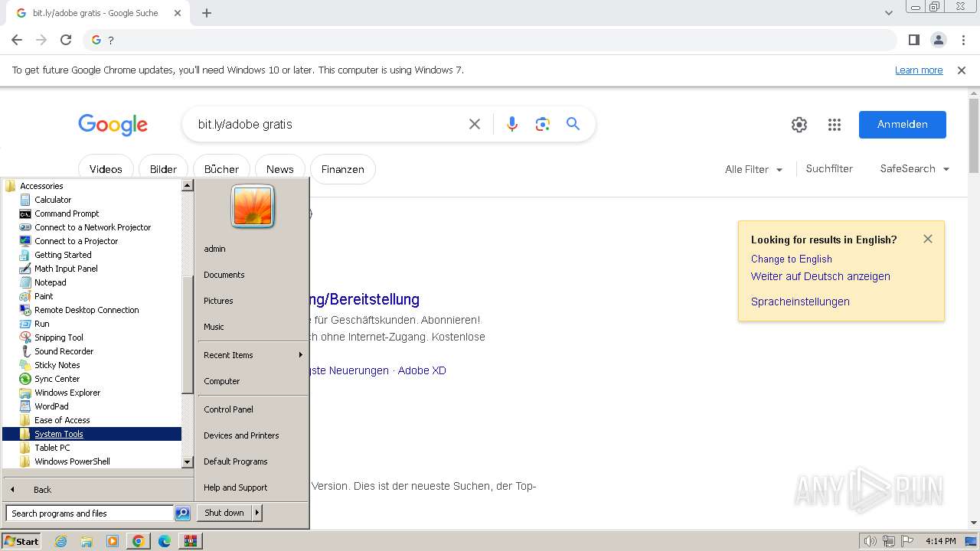Click the user account picture

point(253,207)
